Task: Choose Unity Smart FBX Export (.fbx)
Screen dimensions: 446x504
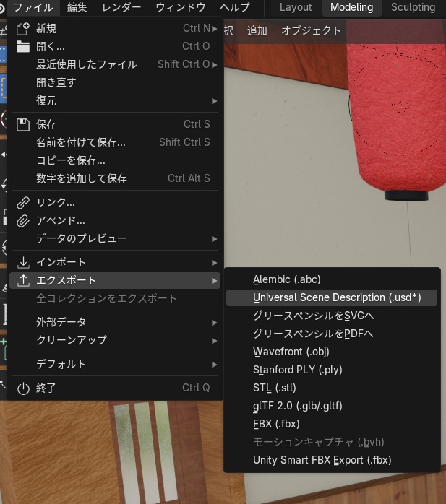Action: tap(332, 460)
